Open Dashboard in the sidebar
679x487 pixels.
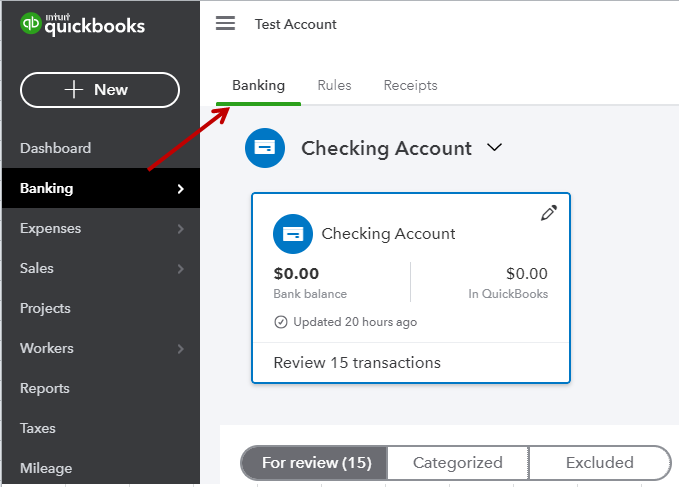100,148
